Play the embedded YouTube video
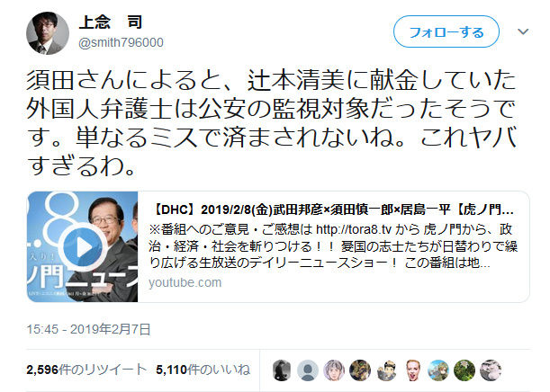Screen dimensions: 550x392 pyautogui.click(x=83, y=246)
